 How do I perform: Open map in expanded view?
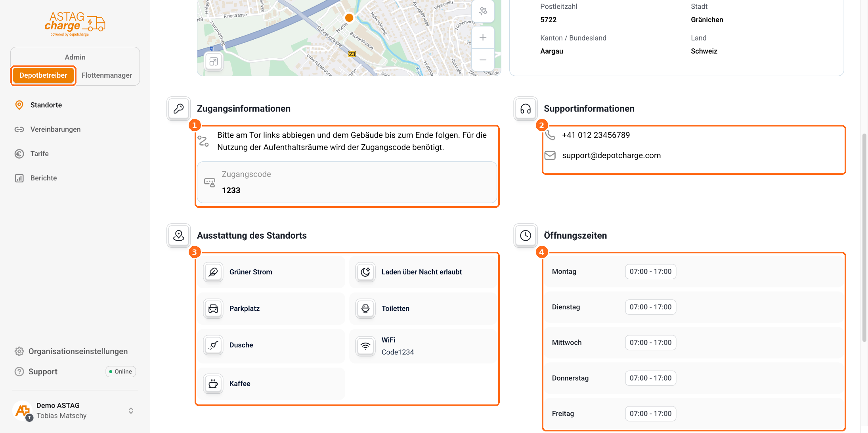click(214, 62)
